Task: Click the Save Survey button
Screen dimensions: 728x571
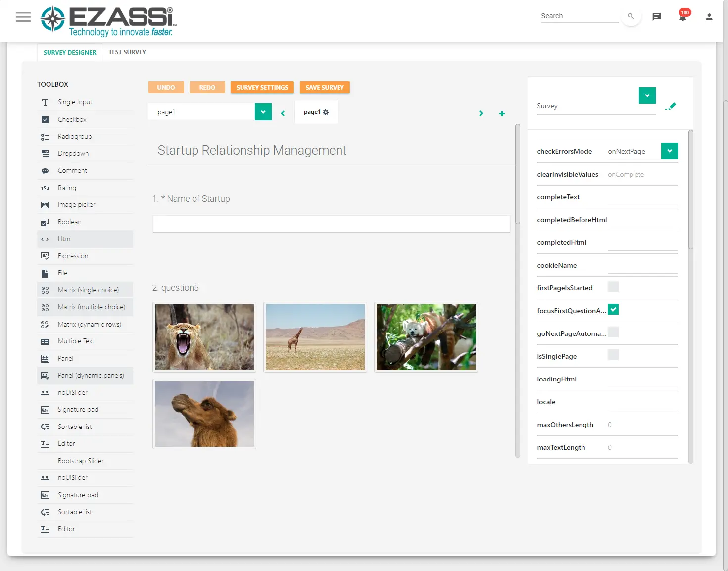Action: tap(325, 87)
